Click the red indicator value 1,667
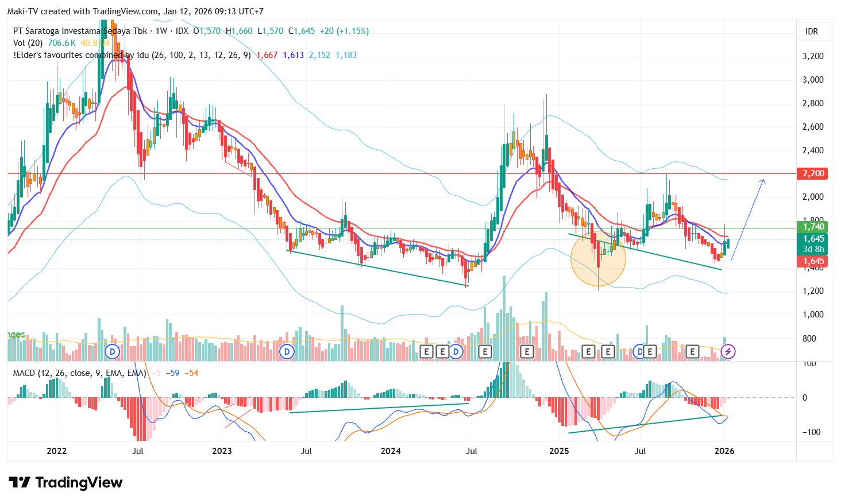Image resolution: width=841 pixels, height=504 pixels. pyautogui.click(x=267, y=55)
